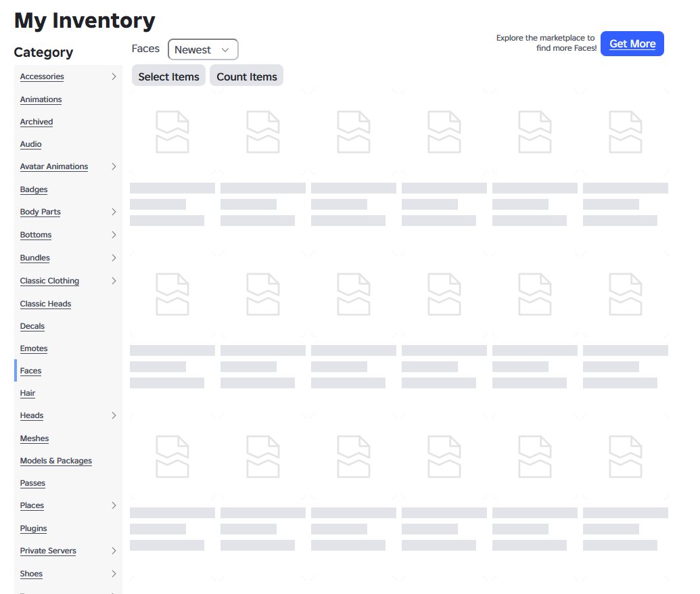Select the Audio category
The height and width of the screenshot is (594, 700).
tap(31, 144)
